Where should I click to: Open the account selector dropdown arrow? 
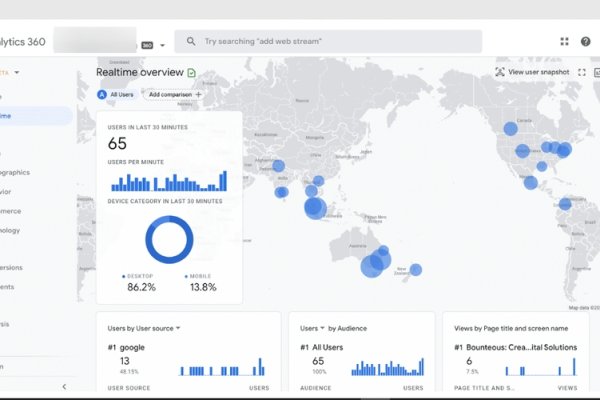pos(162,45)
